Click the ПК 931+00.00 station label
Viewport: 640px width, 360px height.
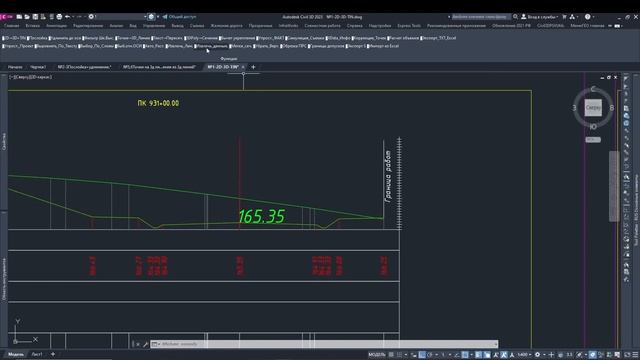click(x=158, y=103)
